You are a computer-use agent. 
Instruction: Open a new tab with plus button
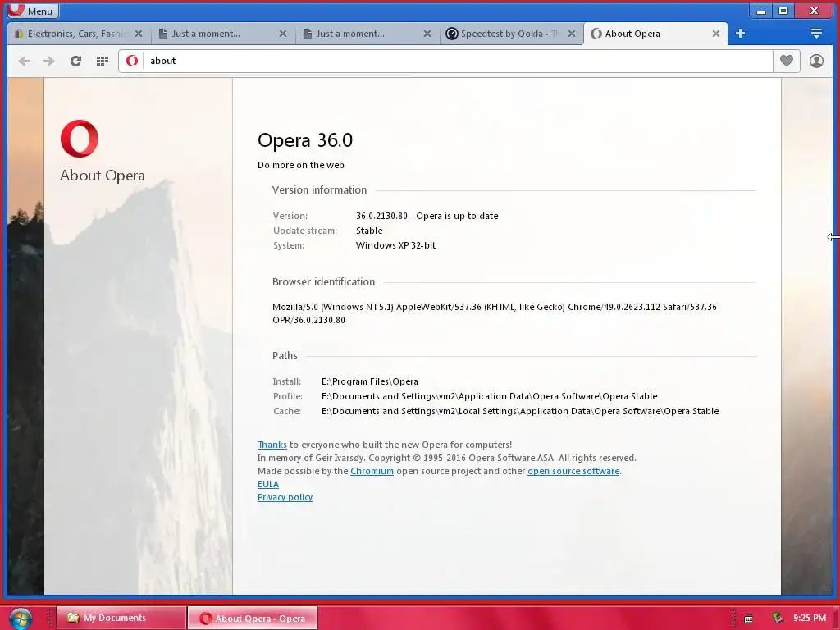coord(741,34)
